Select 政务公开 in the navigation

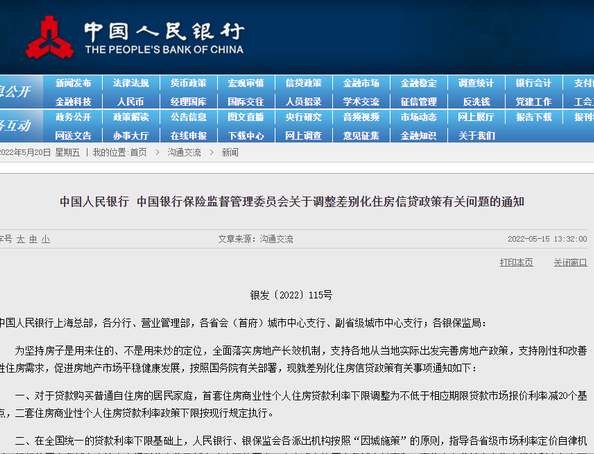coord(73,117)
